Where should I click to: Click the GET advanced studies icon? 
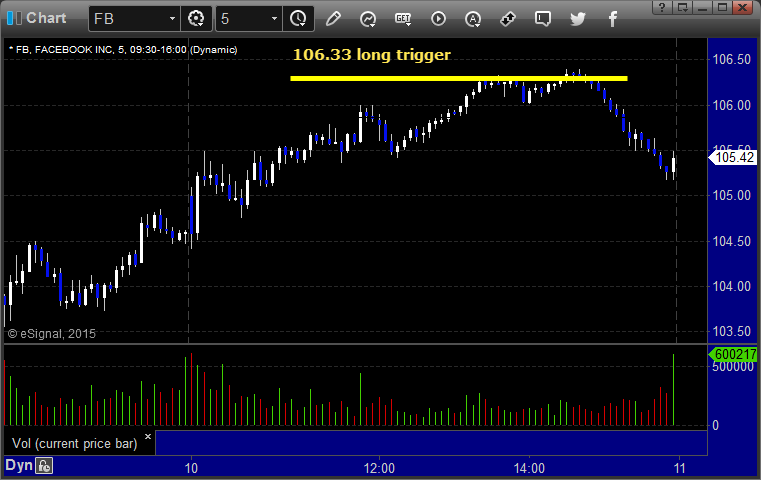(403, 19)
